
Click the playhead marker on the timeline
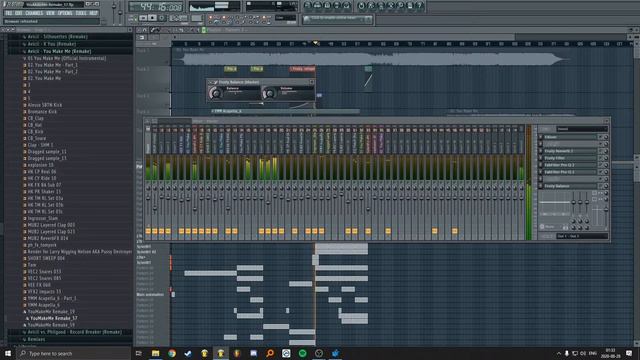316,43
